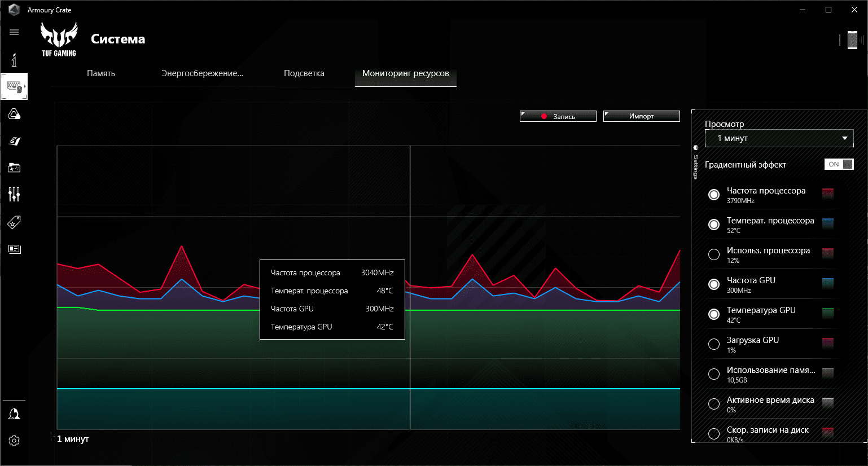
Task: Open the Просмотр 1 минут dropdown
Action: tap(779, 138)
